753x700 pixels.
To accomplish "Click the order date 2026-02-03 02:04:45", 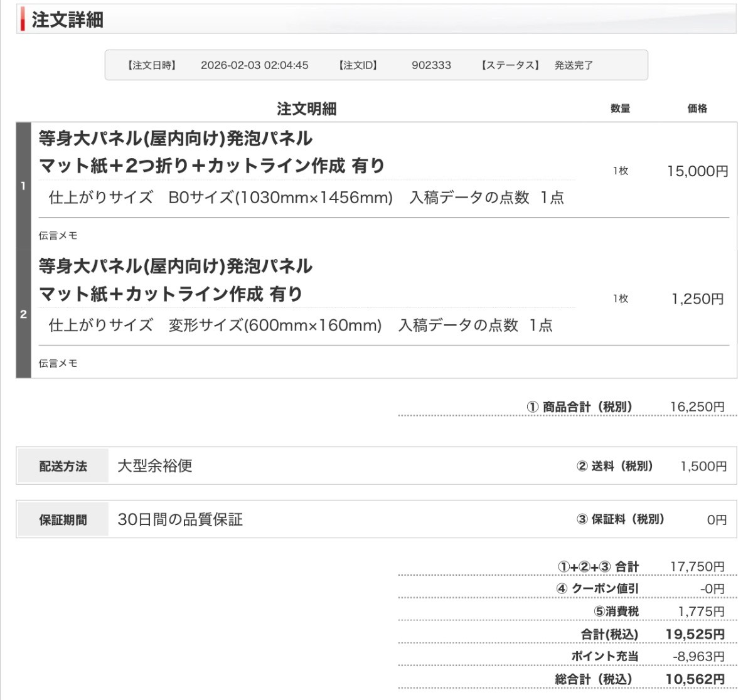I will (254, 65).
